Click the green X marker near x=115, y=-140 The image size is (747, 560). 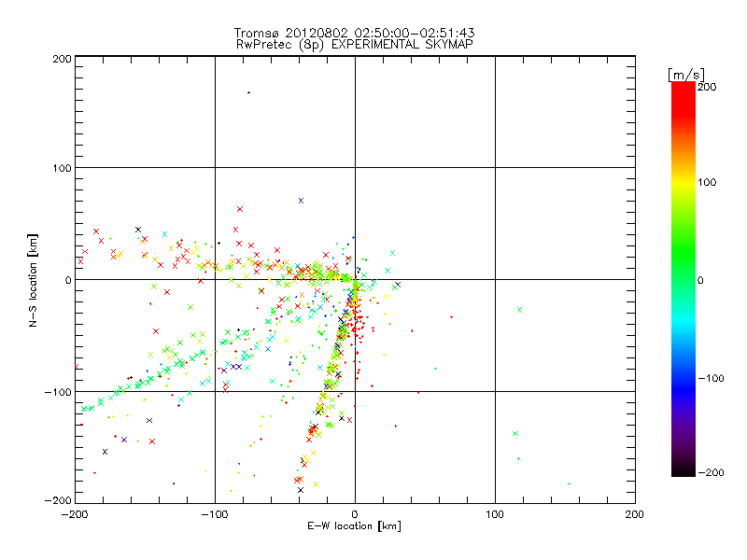(x=515, y=434)
